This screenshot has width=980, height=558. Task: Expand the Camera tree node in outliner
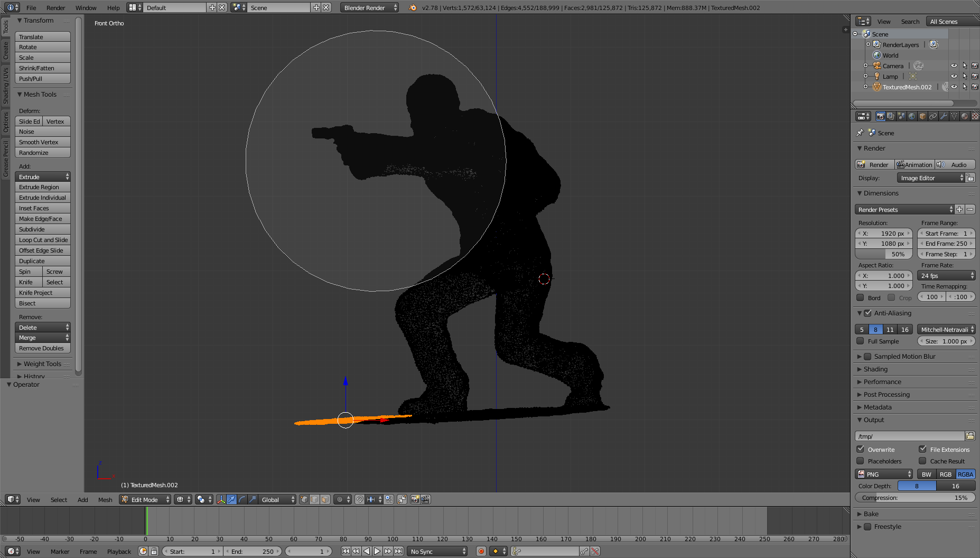pos(865,66)
